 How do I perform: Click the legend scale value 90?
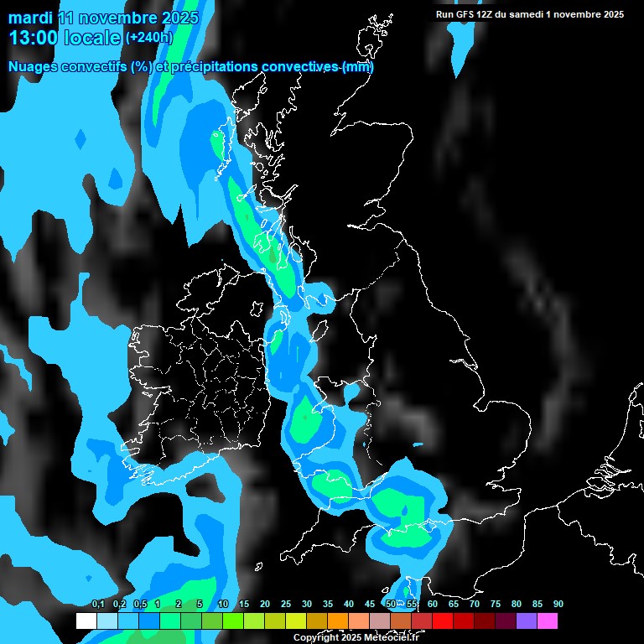pyautogui.click(x=558, y=604)
